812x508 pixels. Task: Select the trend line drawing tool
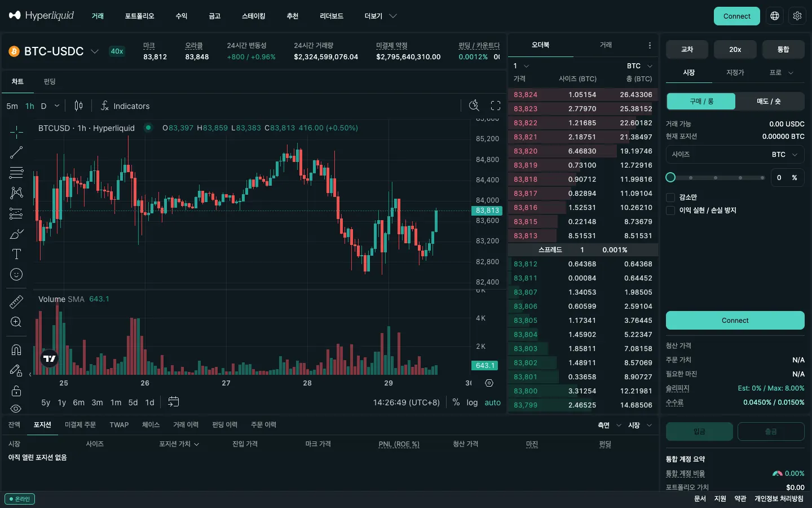16,152
